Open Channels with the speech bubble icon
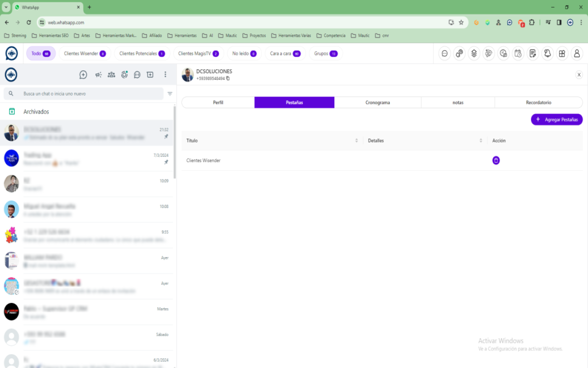The height and width of the screenshot is (368, 588). [x=137, y=75]
